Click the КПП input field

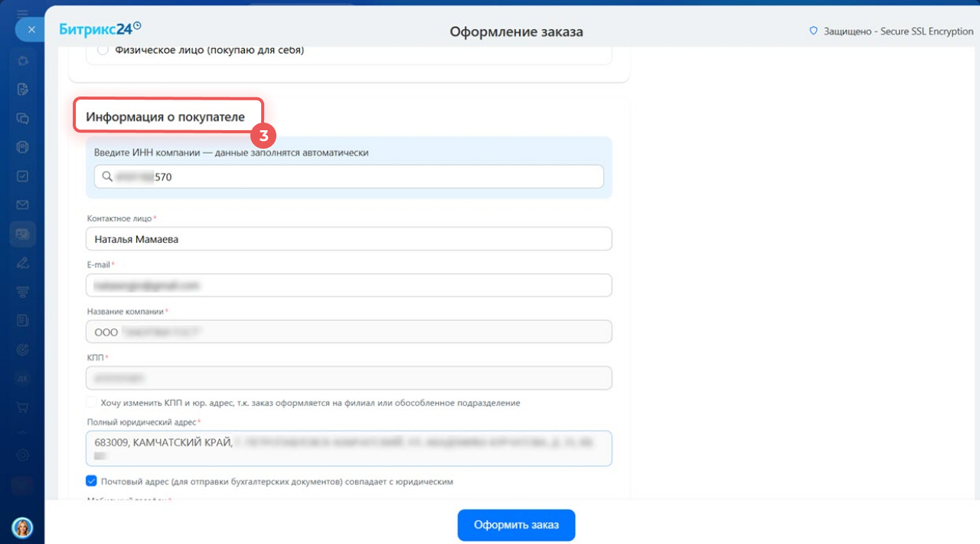pyautogui.click(x=349, y=378)
